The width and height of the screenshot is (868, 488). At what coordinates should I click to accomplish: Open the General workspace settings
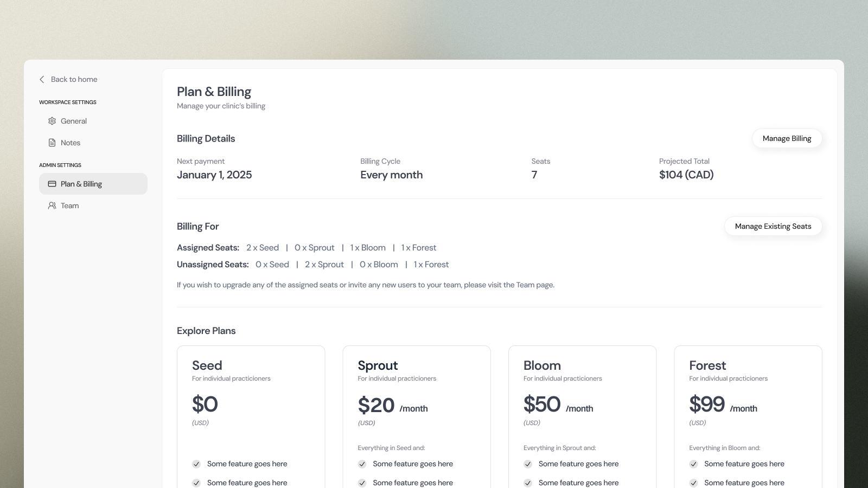point(74,121)
